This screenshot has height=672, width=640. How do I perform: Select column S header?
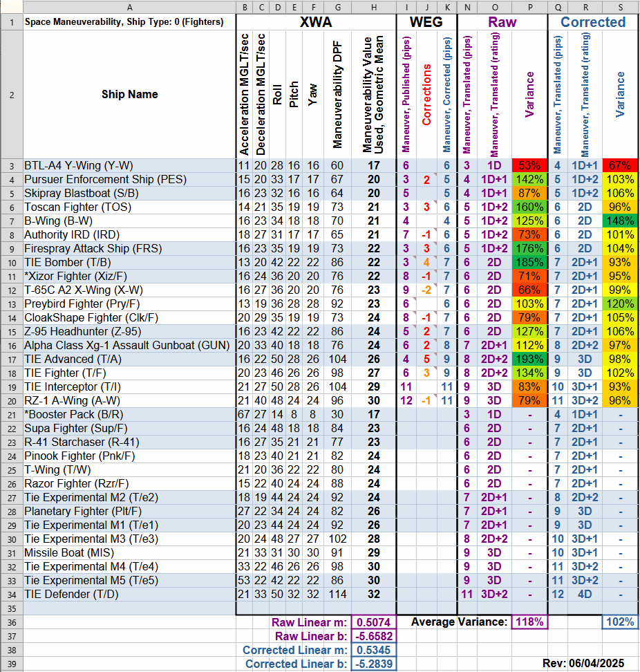(620, 8)
